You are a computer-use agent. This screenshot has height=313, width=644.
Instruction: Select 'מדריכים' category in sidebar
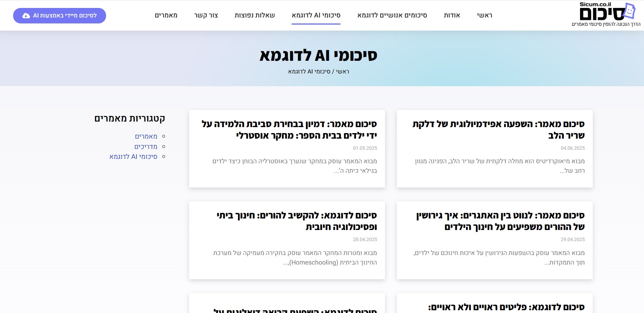146,147
